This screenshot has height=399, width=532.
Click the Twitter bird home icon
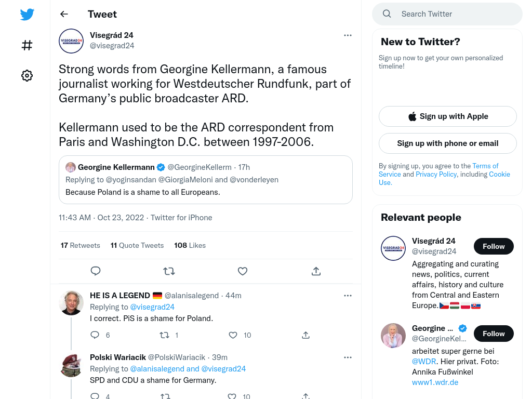(x=27, y=15)
